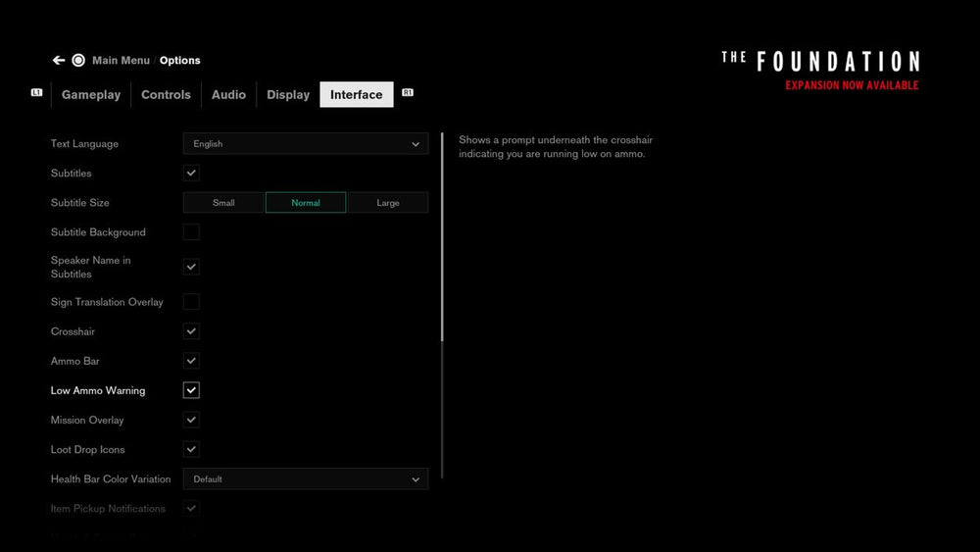Select the Ammo Bar label
980x552 pixels.
pyautogui.click(x=75, y=361)
